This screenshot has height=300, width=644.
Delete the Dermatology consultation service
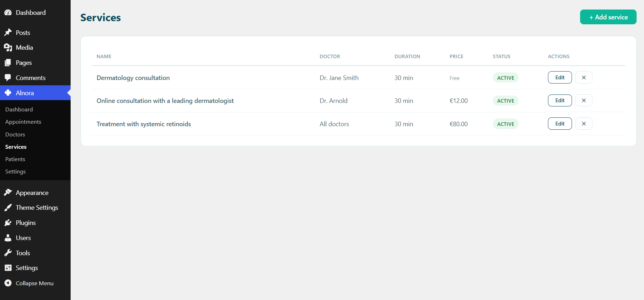point(584,78)
